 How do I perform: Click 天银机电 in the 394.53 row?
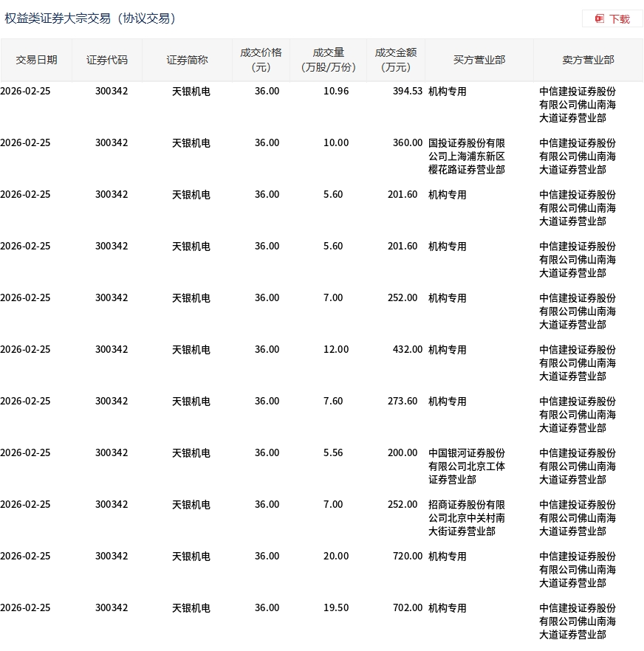[x=191, y=92]
